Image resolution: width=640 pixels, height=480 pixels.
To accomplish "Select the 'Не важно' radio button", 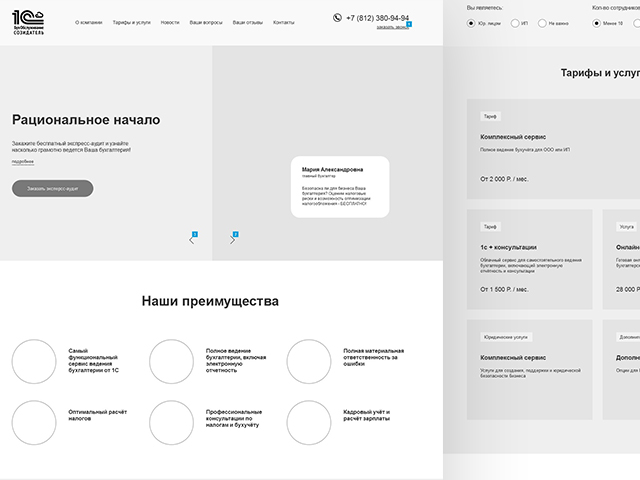I will tap(542, 23).
